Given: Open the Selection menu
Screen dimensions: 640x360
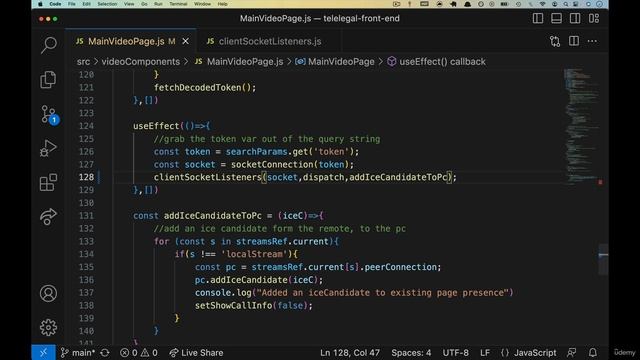Looking at the screenshot, I should click(x=107, y=4).
